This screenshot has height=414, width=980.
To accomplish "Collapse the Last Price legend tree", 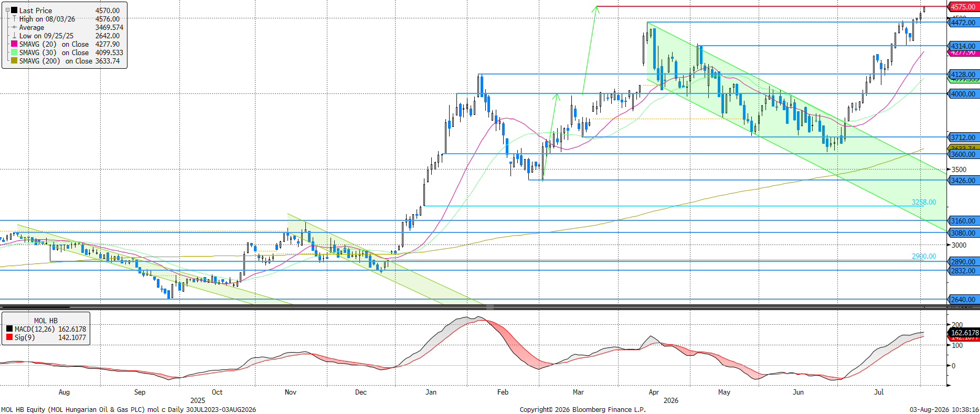I will pyautogui.click(x=7, y=10).
